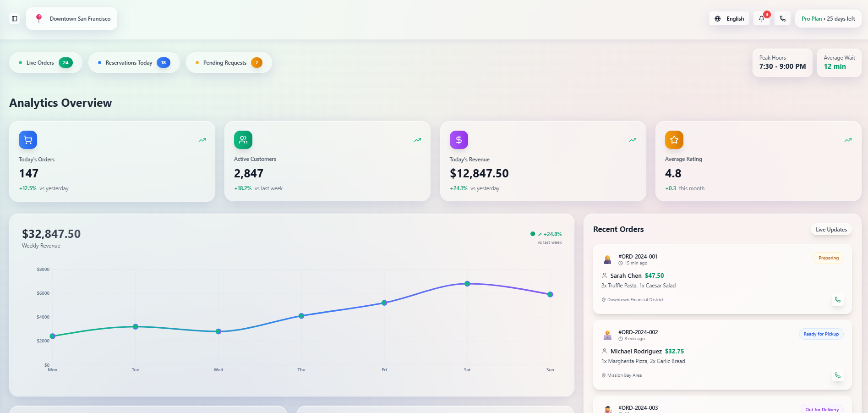Select the Pending Requests pill
Viewport: 868px width, 413px height.
click(x=229, y=63)
